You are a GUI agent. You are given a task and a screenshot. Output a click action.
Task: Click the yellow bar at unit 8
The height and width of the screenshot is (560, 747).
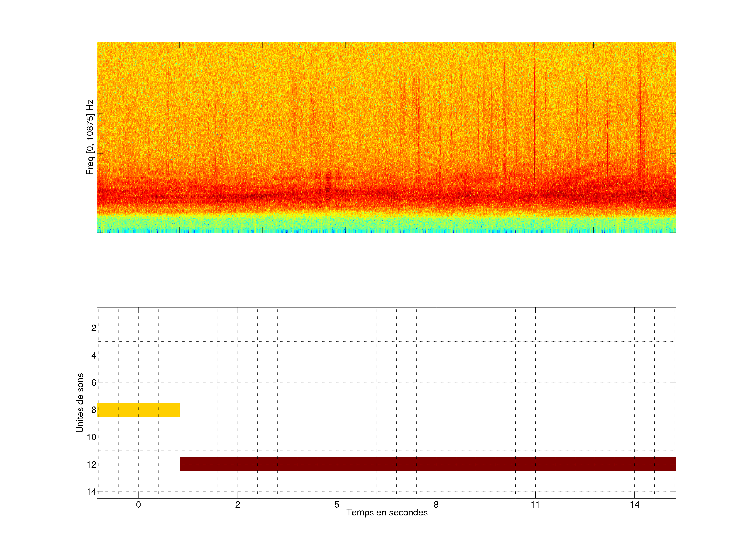[x=138, y=409]
